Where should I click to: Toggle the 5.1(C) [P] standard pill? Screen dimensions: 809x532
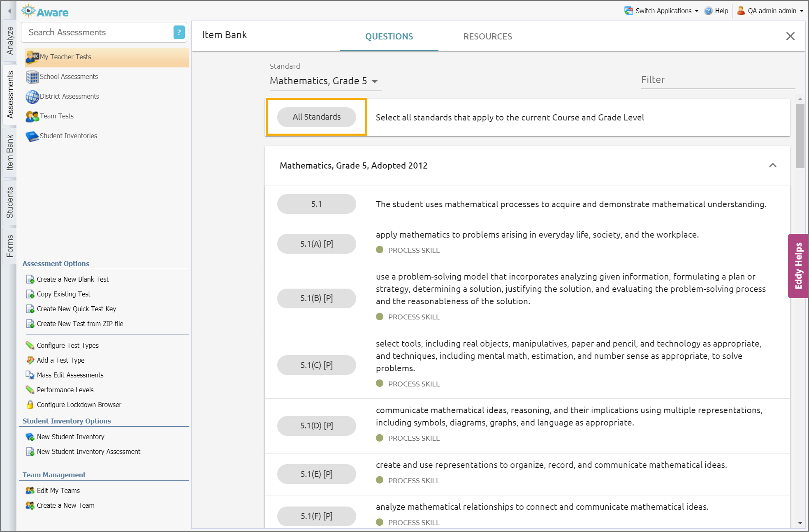coord(317,365)
